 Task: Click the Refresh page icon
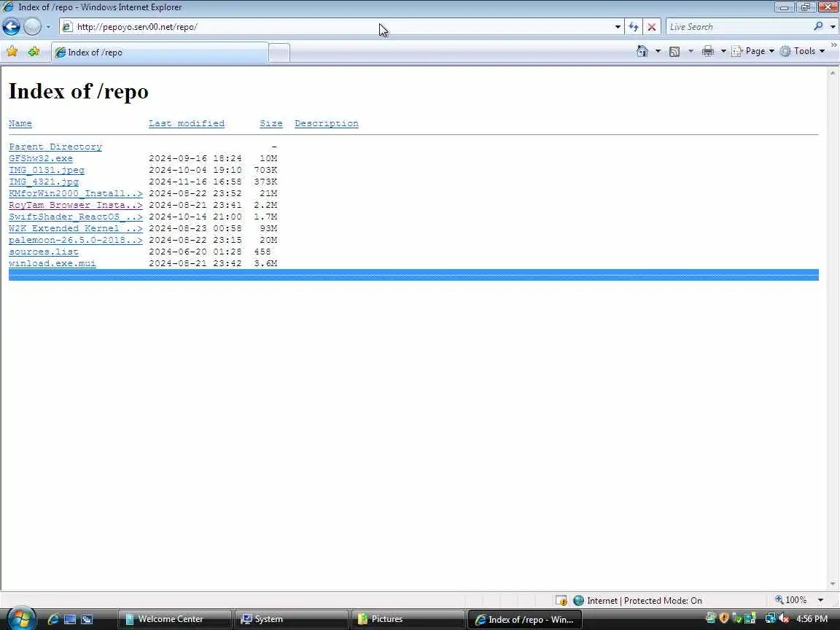pyautogui.click(x=634, y=27)
